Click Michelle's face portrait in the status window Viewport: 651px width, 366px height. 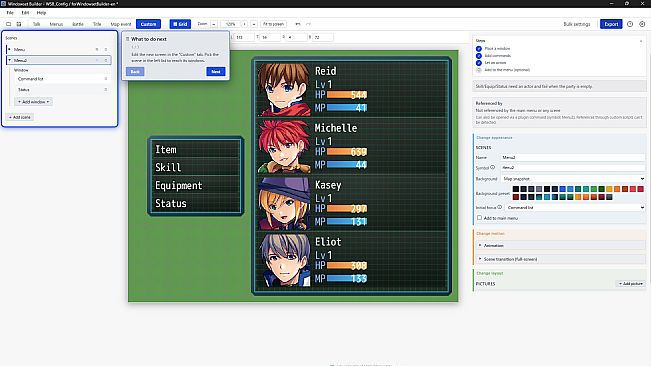[x=284, y=146]
